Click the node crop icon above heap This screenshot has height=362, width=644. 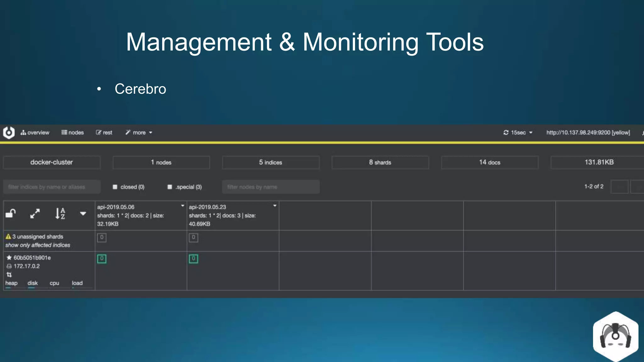coord(9,275)
